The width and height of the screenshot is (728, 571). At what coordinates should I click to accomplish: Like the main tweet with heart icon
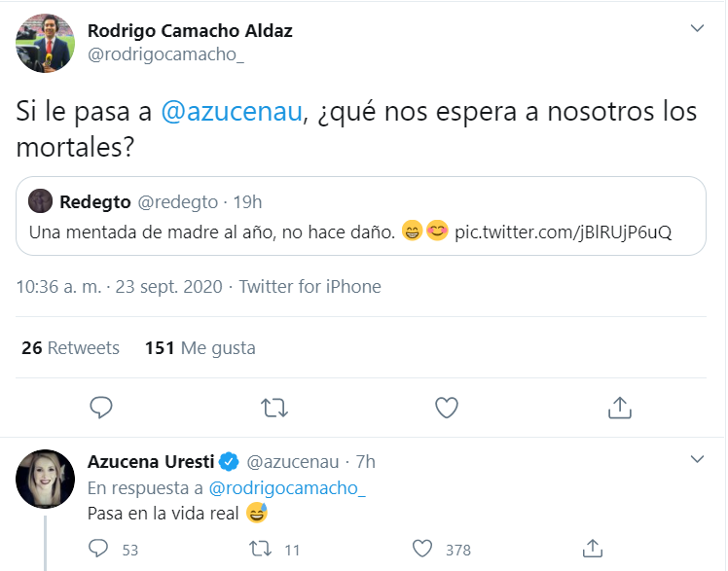446,407
